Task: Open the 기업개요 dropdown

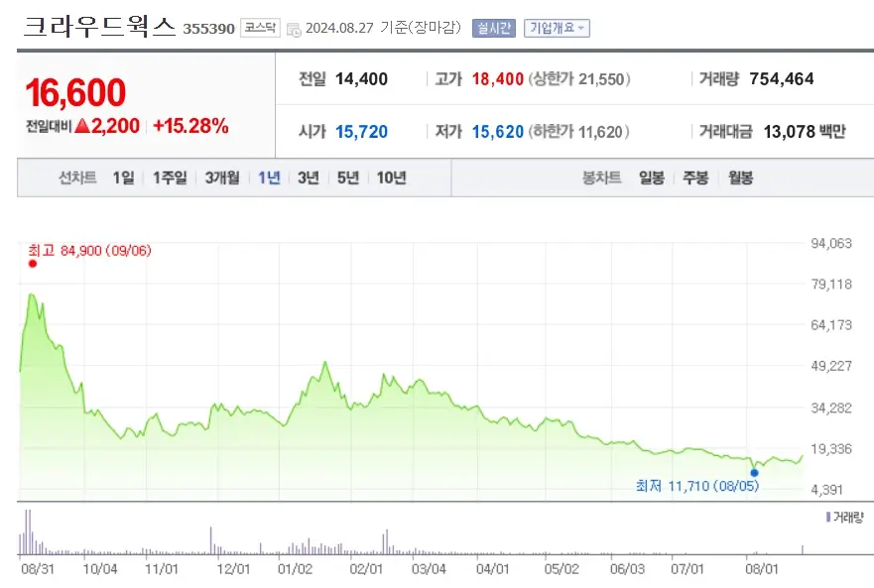Action: coord(555,28)
